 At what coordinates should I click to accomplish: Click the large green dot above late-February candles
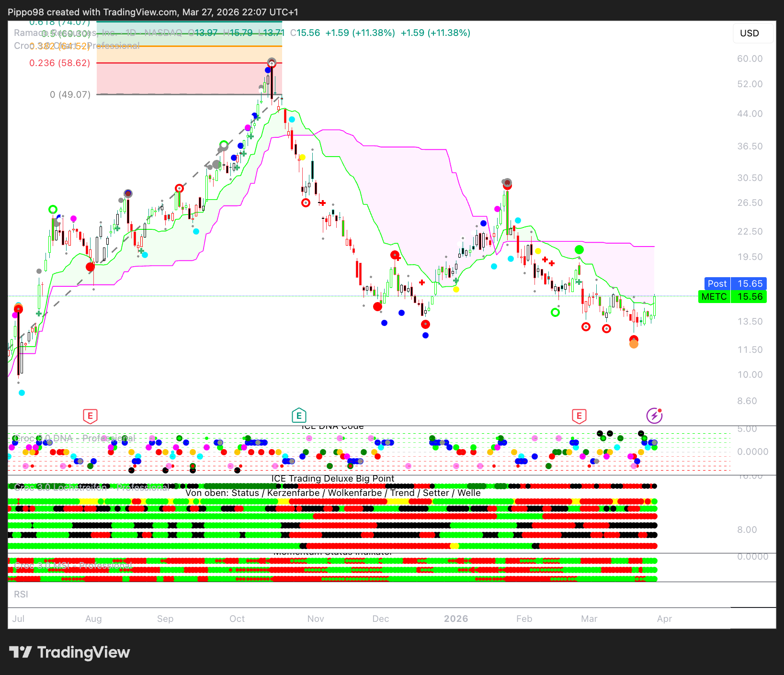coord(579,249)
